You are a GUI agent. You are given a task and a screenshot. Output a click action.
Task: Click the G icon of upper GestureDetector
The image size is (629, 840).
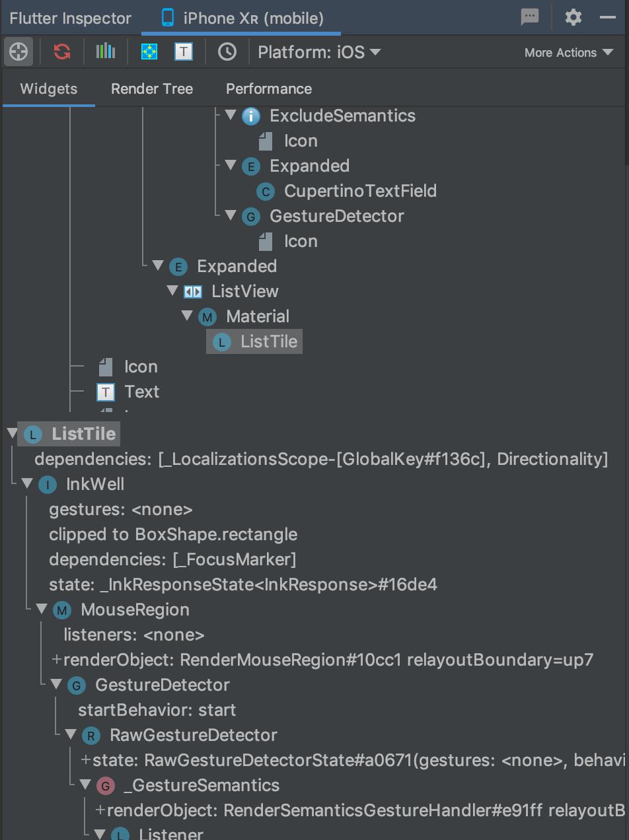(x=251, y=217)
